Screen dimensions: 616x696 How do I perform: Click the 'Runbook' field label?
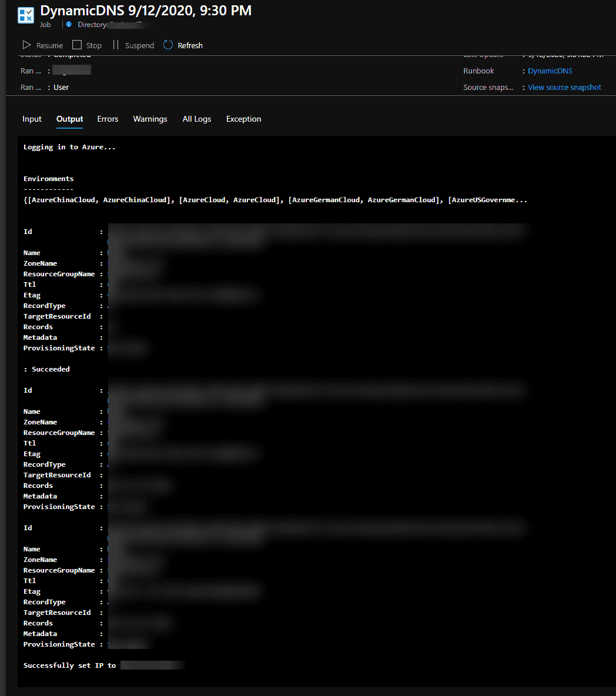pyautogui.click(x=478, y=71)
